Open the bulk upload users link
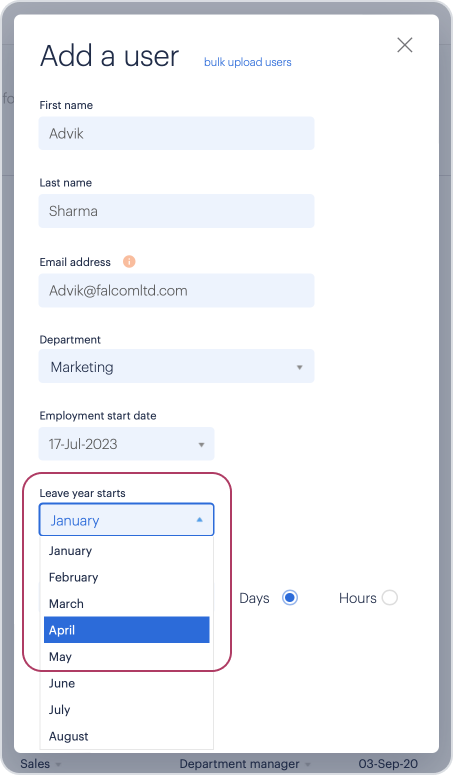The height and width of the screenshot is (775, 453). click(247, 62)
